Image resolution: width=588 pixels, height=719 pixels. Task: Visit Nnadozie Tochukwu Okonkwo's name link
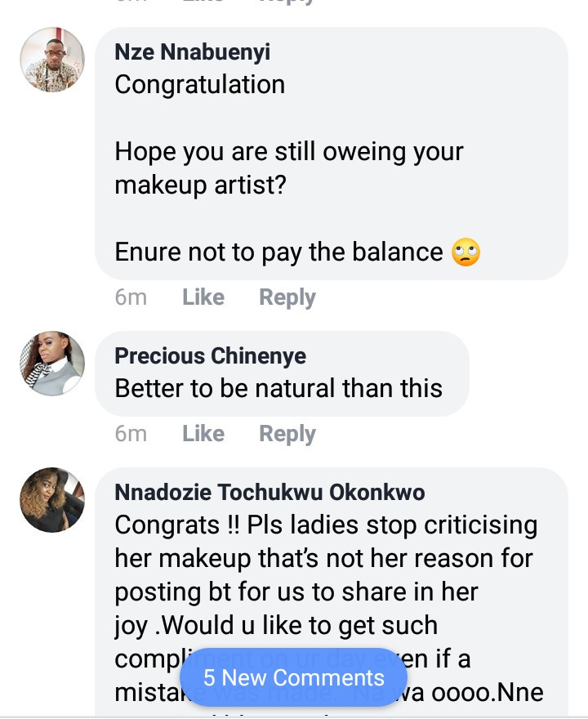click(x=269, y=492)
